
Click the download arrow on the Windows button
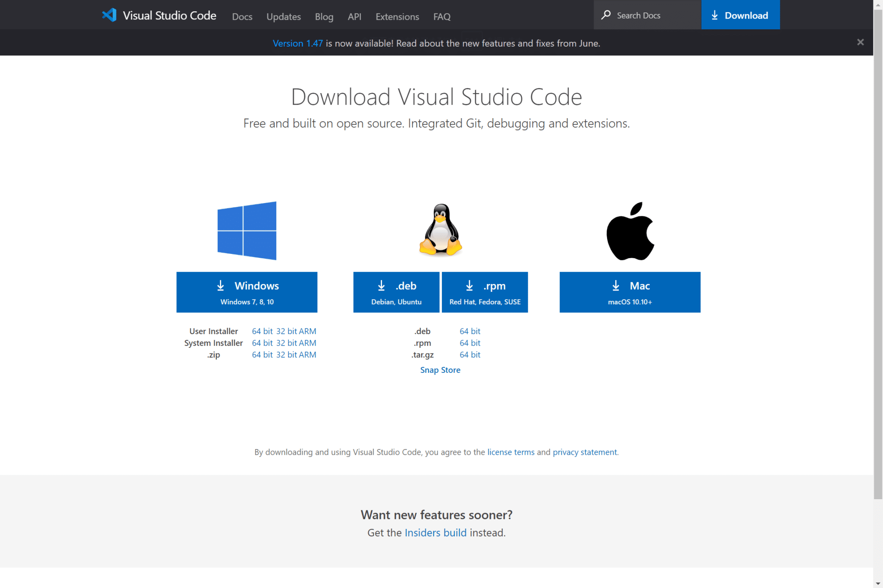click(x=221, y=285)
